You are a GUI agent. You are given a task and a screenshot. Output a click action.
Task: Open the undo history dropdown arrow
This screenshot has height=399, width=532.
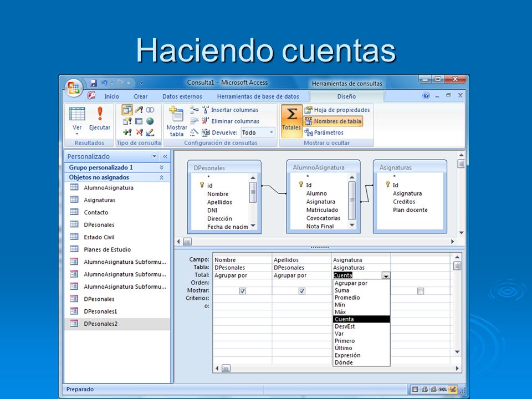[112, 83]
